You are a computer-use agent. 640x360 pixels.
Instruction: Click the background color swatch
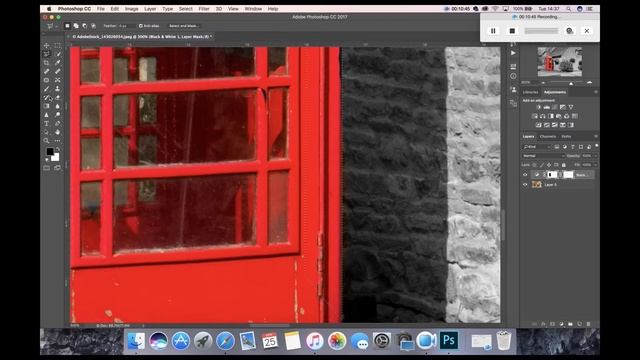pyautogui.click(x=55, y=157)
